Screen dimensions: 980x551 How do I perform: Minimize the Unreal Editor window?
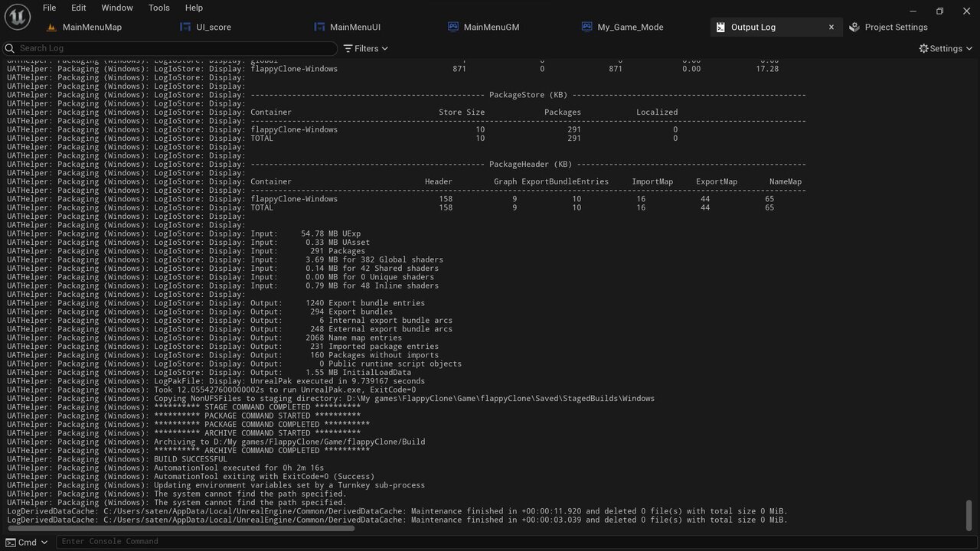[913, 11]
